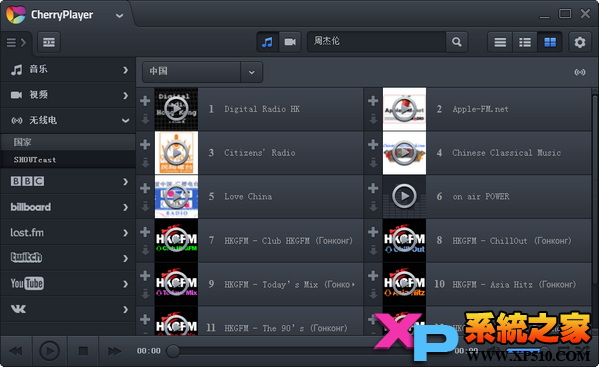599x367 pixels.
Task: Click the playback progress slider handle
Action: (173, 351)
